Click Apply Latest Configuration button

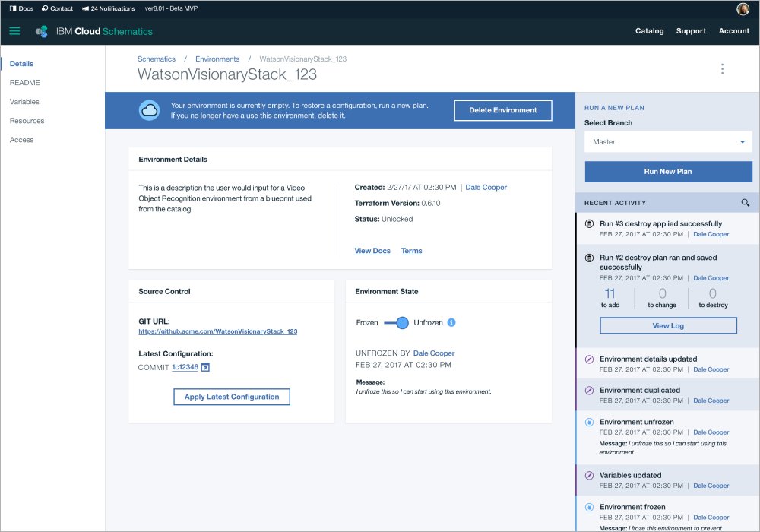(232, 397)
